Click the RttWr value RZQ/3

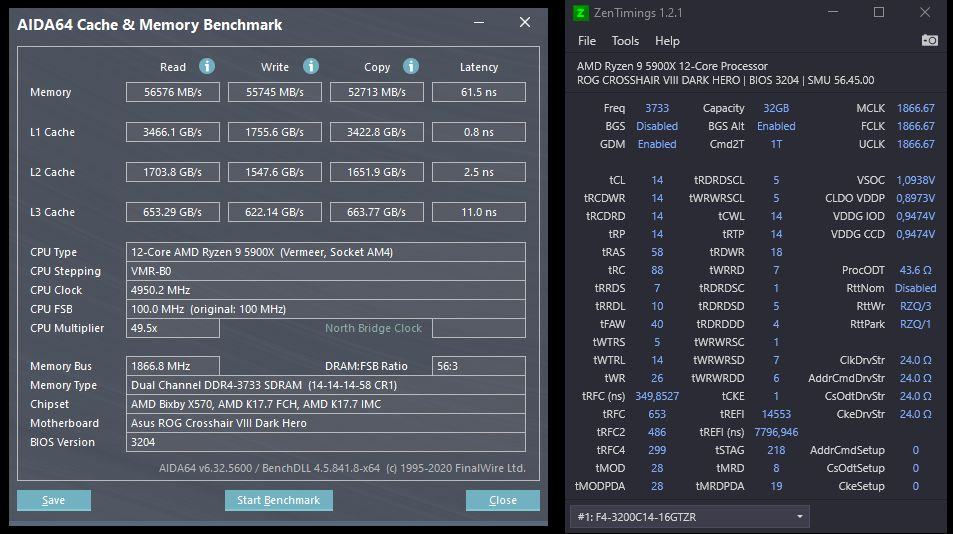point(915,306)
